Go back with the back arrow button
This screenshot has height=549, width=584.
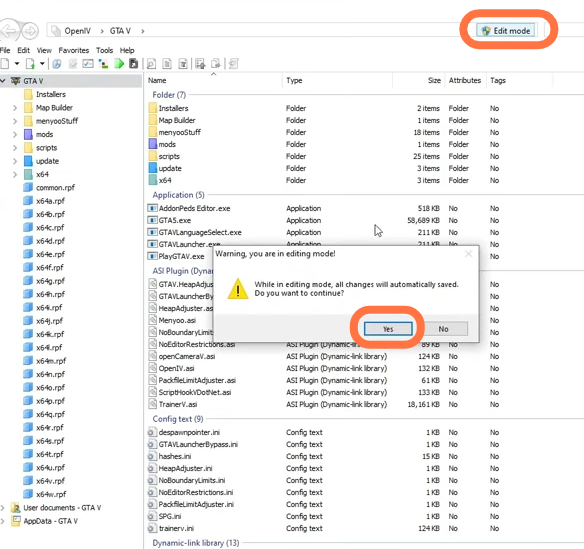click(x=9, y=31)
